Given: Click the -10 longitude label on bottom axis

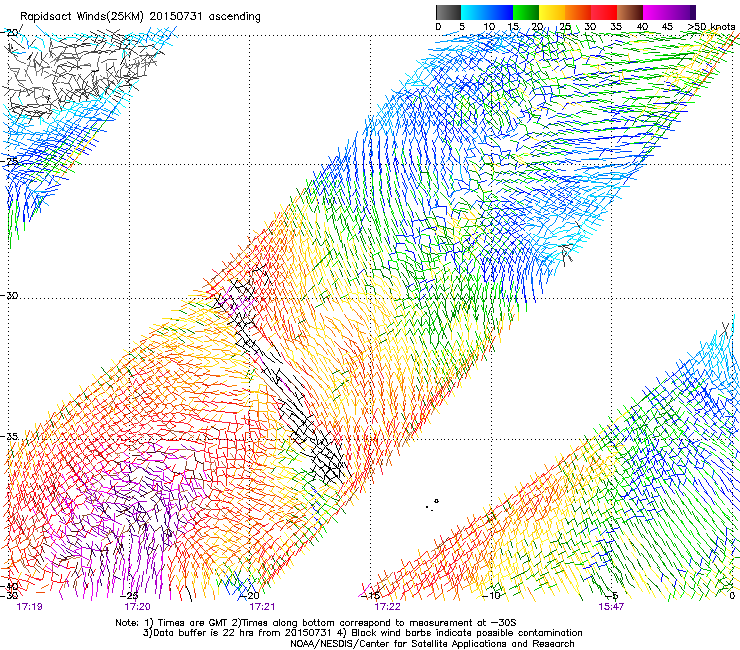Looking at the screenshot, I should (x=491, y=596).
